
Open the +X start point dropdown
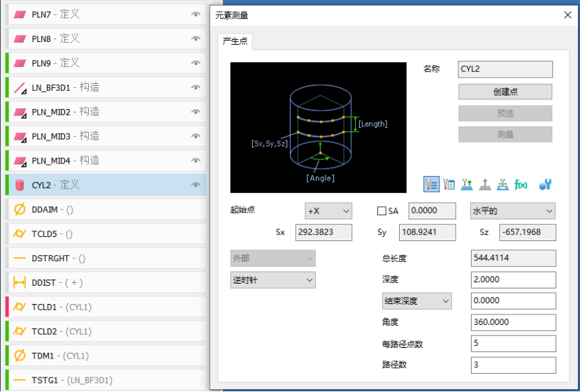coord(328,211)
